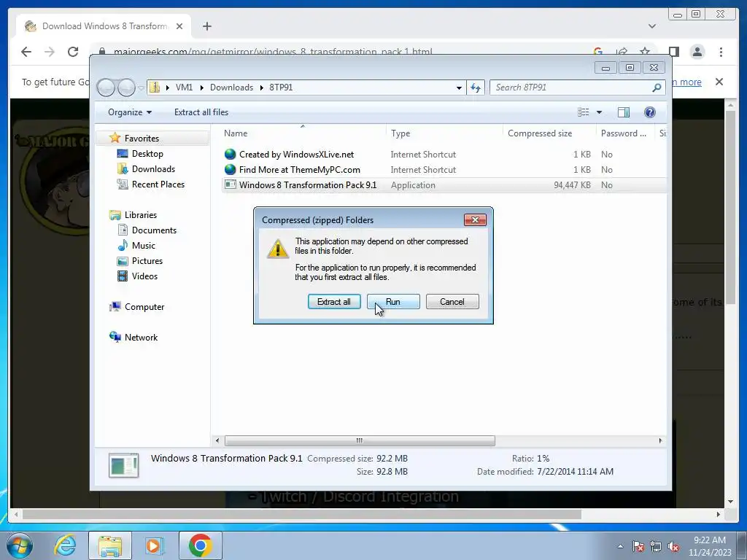
Task: Click the 8TP91 breadcrumb segment
Action: (281, 87)
